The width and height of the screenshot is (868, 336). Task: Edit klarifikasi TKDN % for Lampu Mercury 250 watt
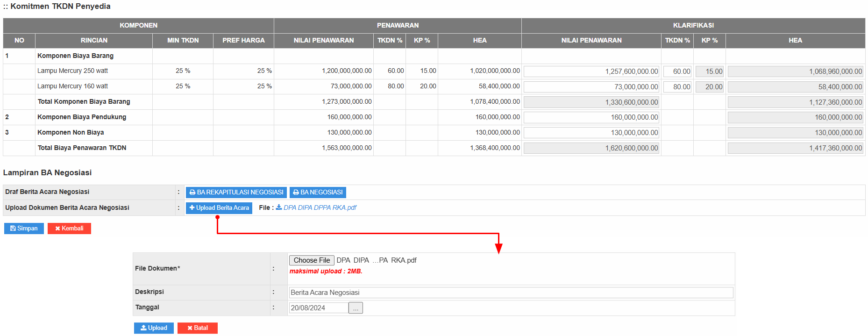pyautogui.click(x=677, y=71)
